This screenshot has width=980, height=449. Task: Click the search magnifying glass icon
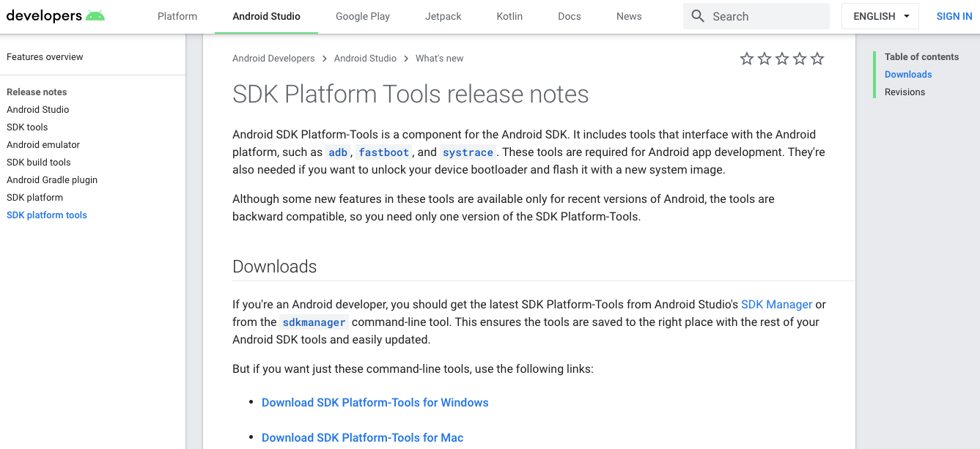pyautogui.click(x=696, y=15)
